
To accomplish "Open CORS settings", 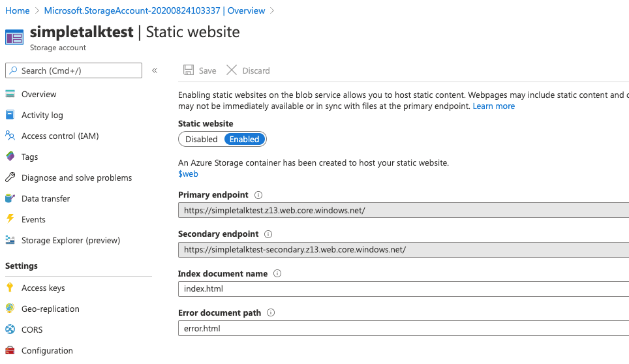I will 32,329.
